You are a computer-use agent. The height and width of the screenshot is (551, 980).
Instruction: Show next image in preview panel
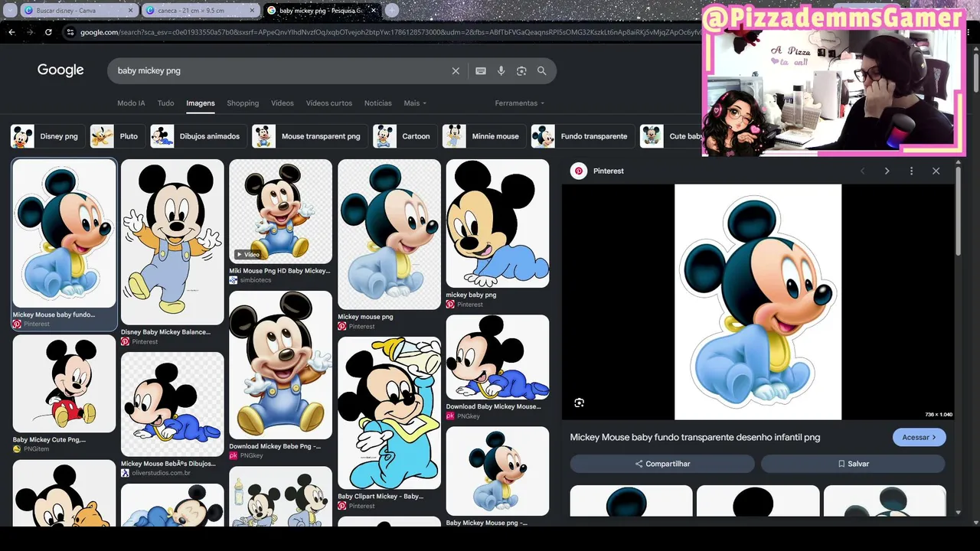point(887,171)
